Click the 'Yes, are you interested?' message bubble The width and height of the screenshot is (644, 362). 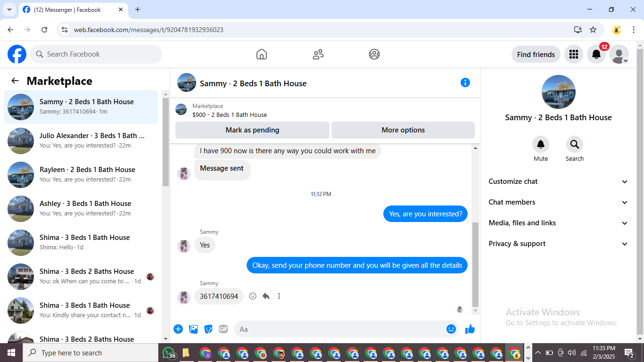pos(426,214)
